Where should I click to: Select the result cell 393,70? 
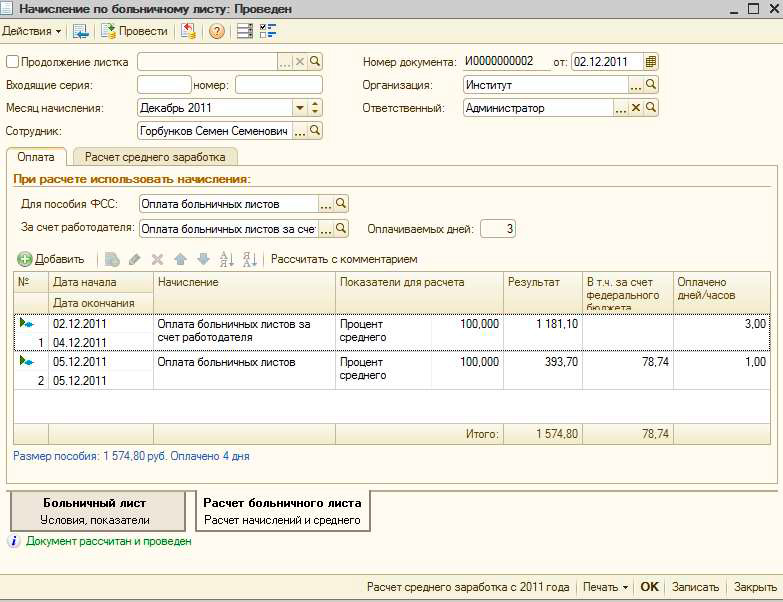pyautogui.click(x=543, y=371)
